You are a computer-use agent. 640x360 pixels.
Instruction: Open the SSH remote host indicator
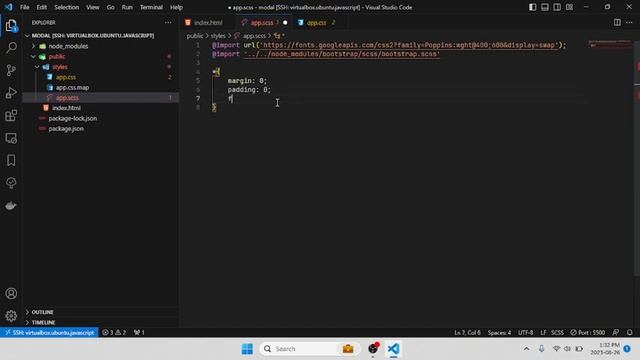pyautogui.click(x=49, y=333)
